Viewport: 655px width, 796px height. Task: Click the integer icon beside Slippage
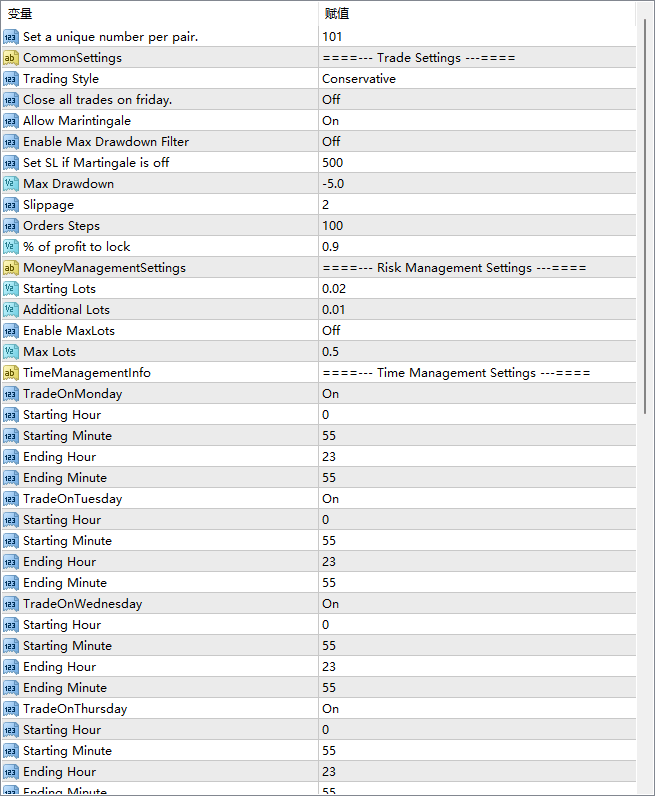(11, 205)
